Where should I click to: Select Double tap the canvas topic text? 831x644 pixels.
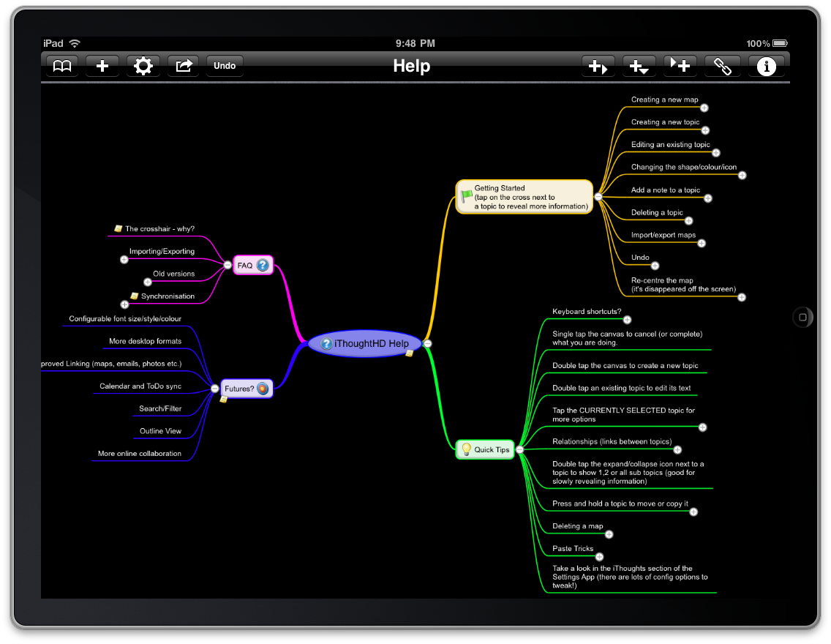[x=625, y=366]
